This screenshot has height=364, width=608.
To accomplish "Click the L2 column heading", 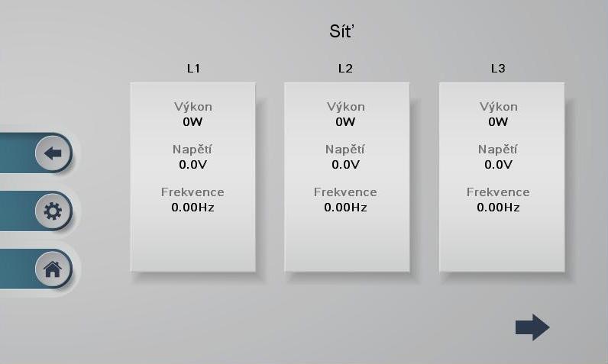I will coord(345,69).
